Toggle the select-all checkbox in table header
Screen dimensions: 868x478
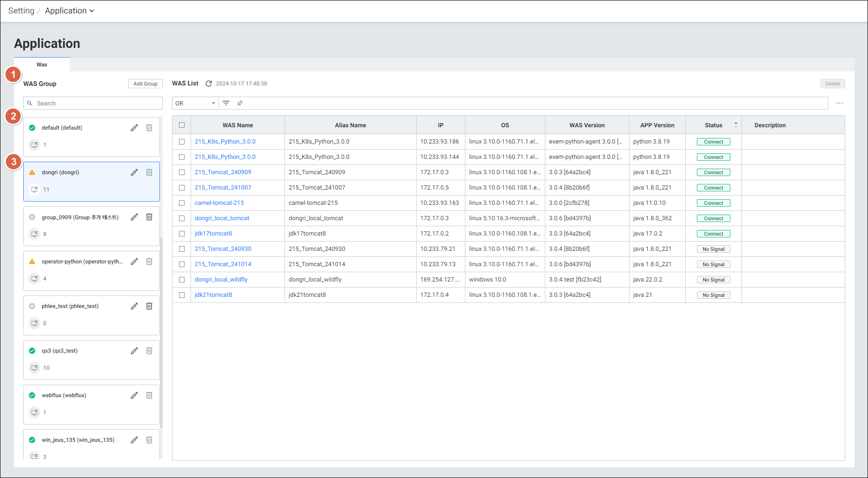coord(182,125)
